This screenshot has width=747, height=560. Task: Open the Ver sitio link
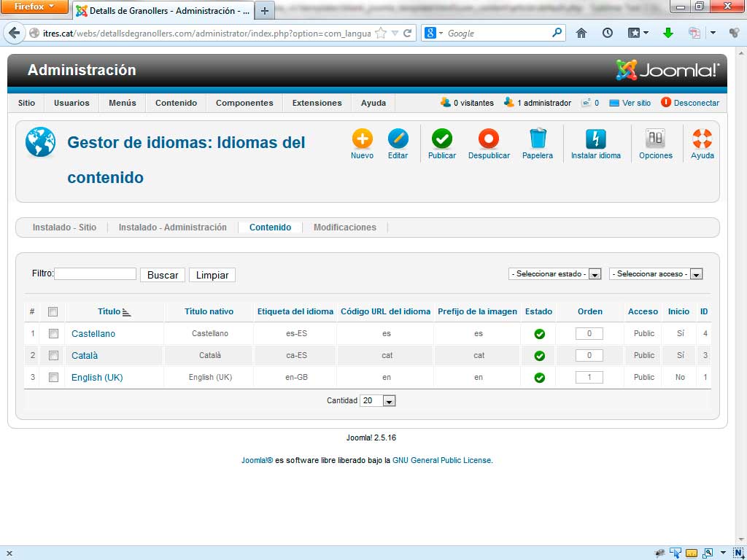636,103
